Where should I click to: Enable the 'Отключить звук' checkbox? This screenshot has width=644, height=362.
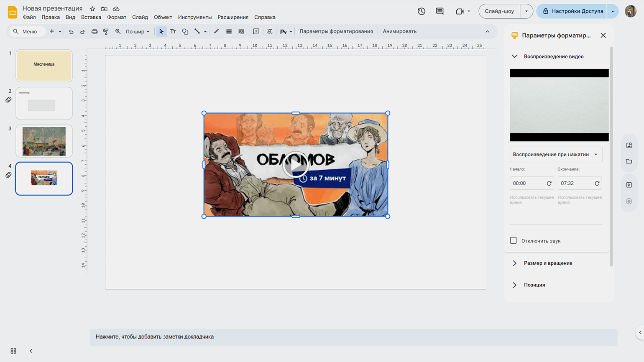tap(514, 240)
